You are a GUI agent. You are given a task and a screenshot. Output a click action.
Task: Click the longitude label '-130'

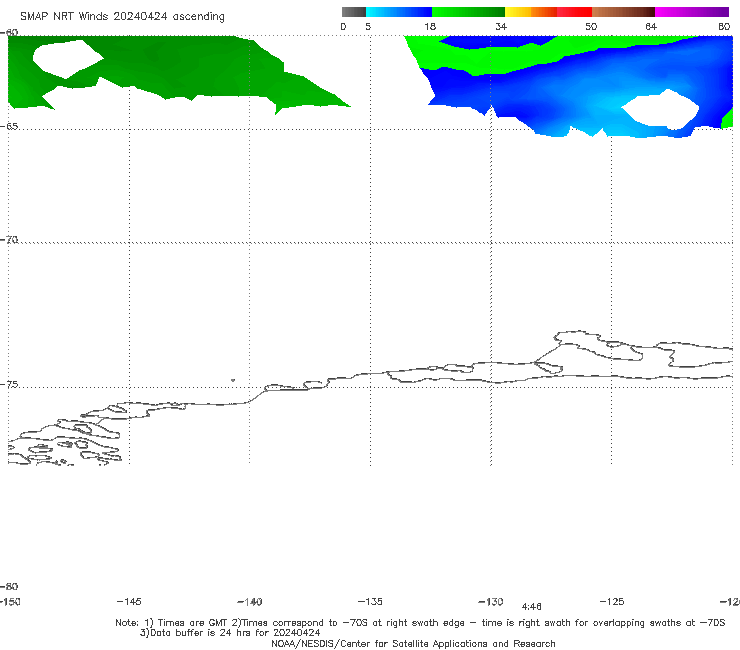point(491,601)
